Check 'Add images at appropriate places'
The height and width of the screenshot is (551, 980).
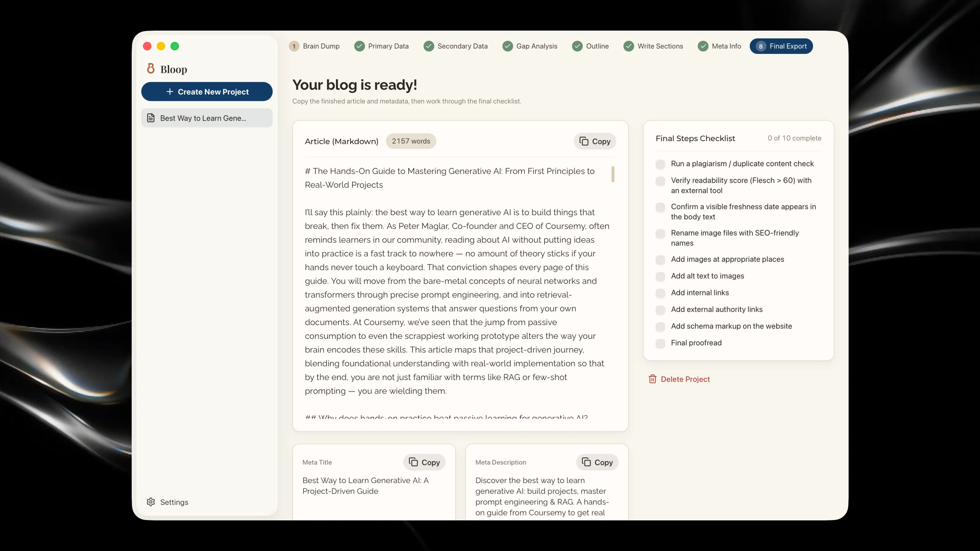[x=661, y=260]
